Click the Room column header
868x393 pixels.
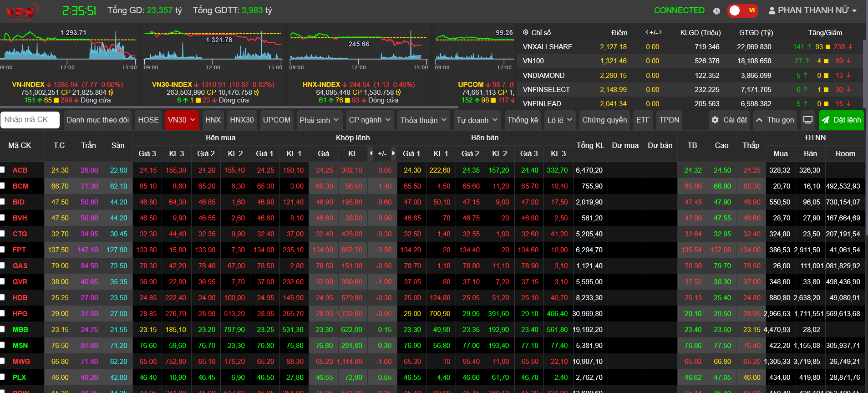tap(845, 154)
